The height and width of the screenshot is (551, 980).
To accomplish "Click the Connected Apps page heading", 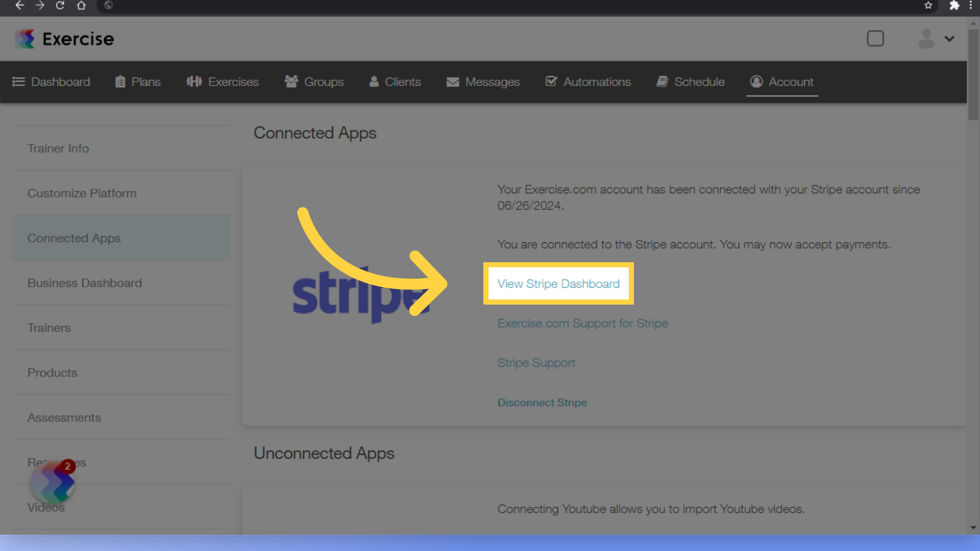I will 315,133.
